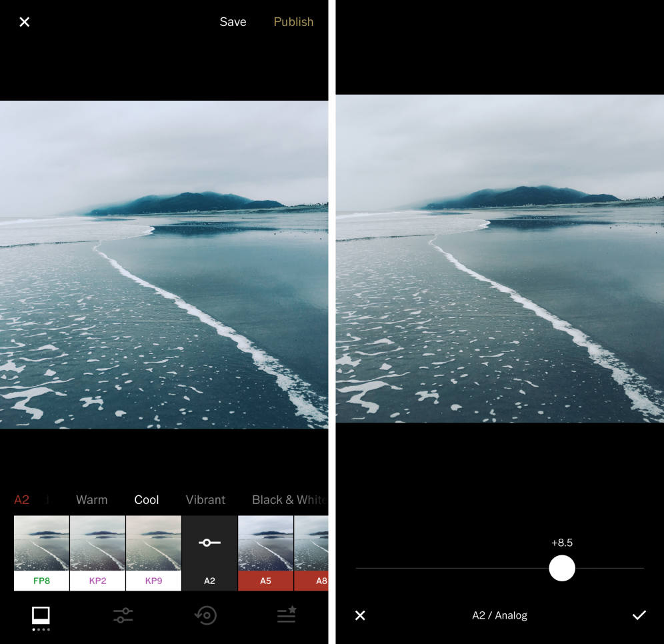Adjust the A2 intensity slider handle
The width and height of the screenshot is (664, 644).
point(562,568)
